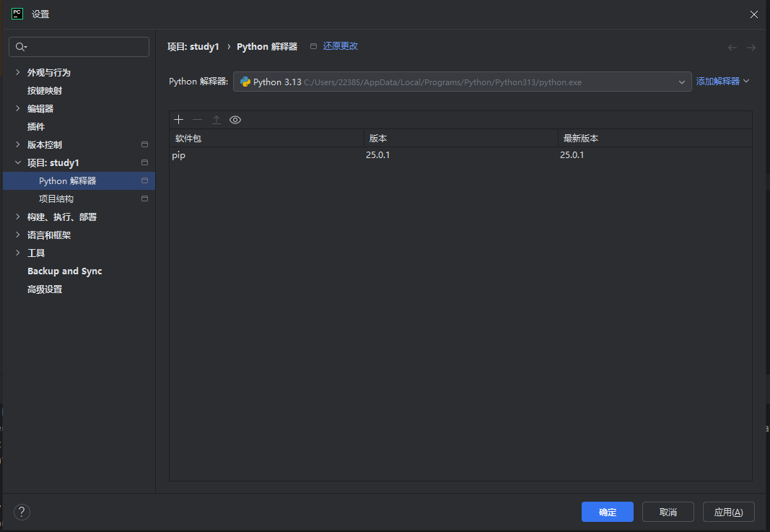This screenshot has height=532, width=770.
Task: Click the 最新版本 column header
Action: pyautogui.click(x=655, y=138)
